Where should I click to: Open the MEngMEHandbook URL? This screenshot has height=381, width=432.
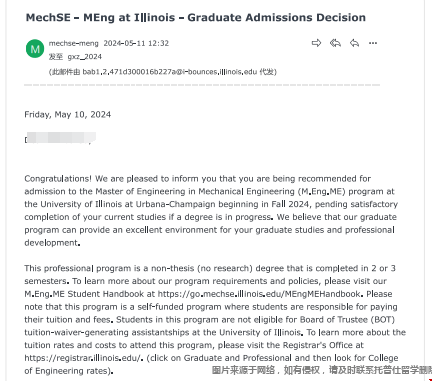[x=259, y=294]
